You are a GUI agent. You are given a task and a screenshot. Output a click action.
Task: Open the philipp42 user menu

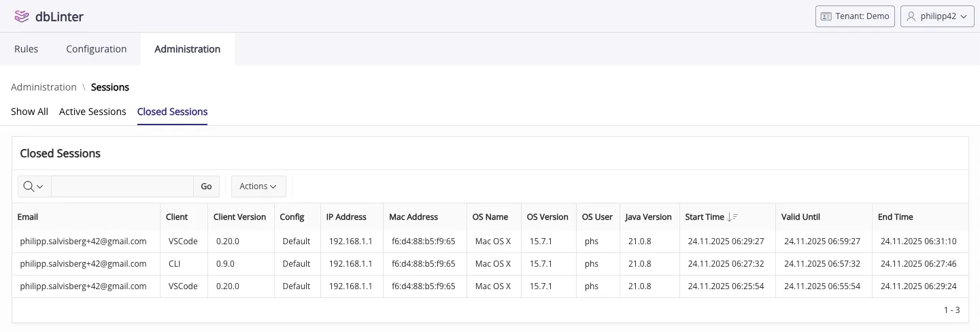pyautogui.click(x=936, y=16)
